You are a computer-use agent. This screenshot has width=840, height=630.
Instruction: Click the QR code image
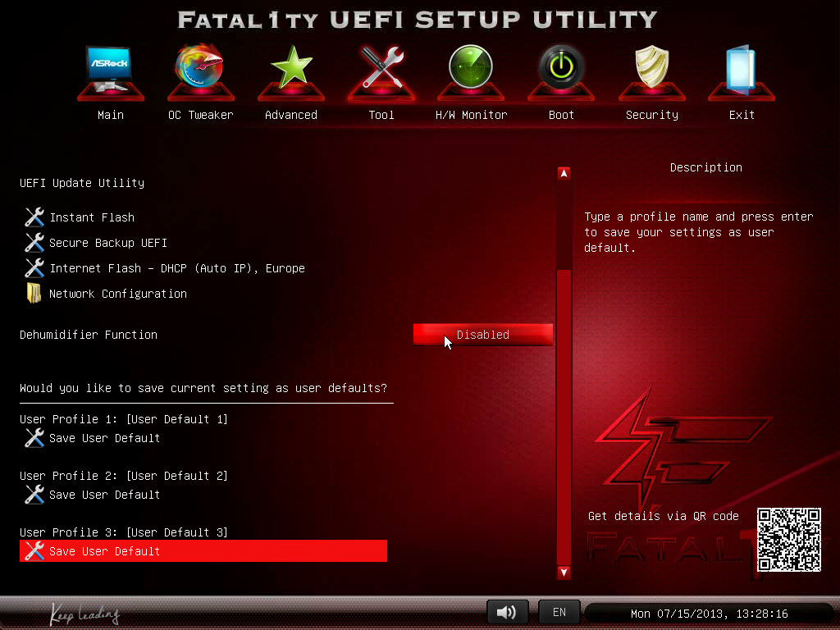pyautogui.click(x=788, y=540)
